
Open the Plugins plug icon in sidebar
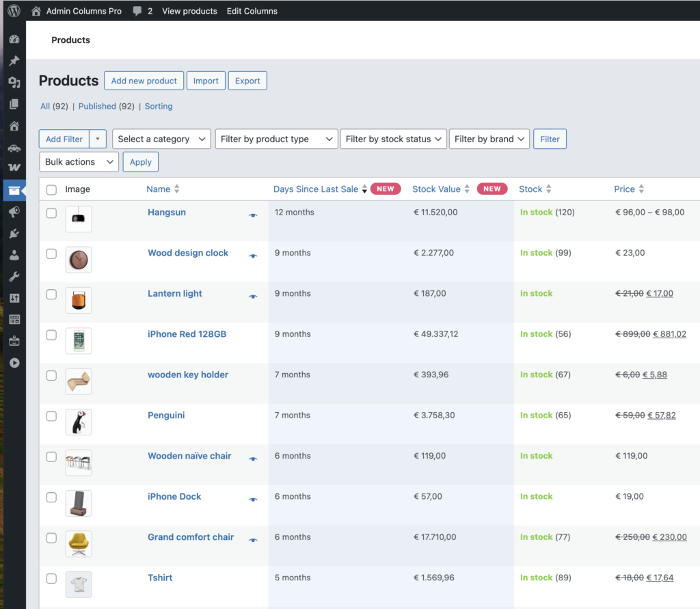click(14, 234)
